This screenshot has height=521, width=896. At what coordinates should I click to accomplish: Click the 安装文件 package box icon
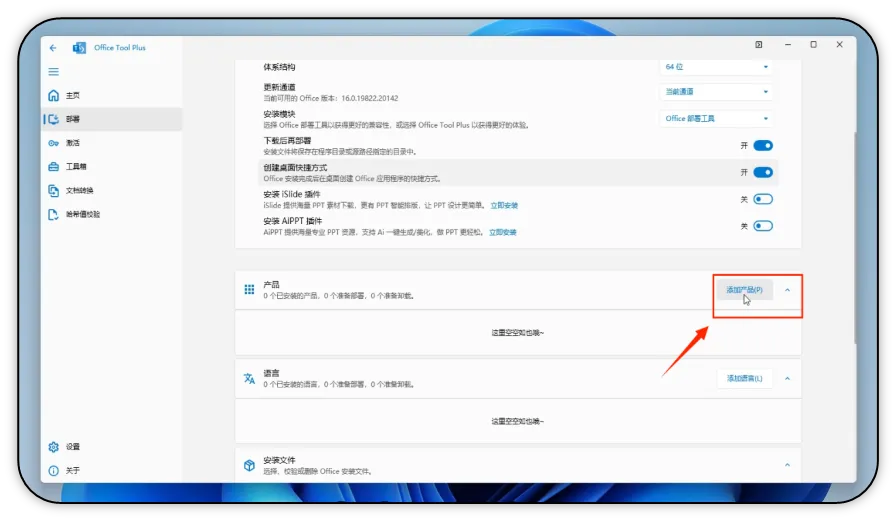pos(249,466)
